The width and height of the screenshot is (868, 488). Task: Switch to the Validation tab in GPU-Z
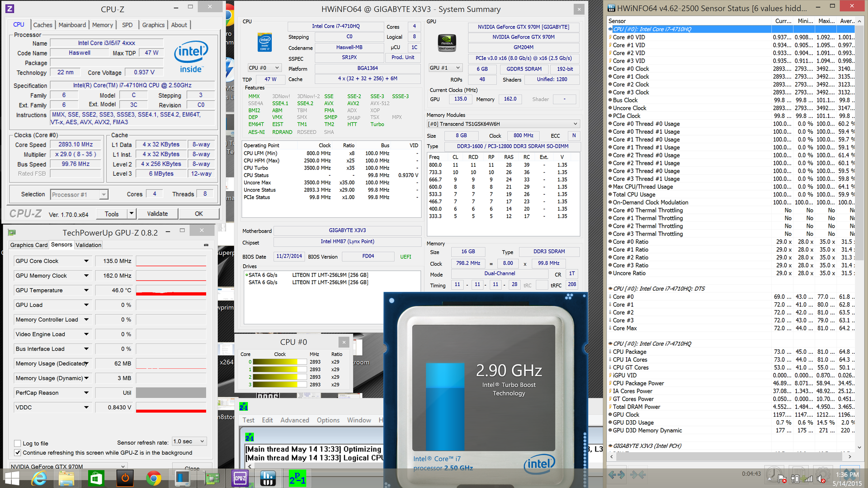[x=88, y=245]
